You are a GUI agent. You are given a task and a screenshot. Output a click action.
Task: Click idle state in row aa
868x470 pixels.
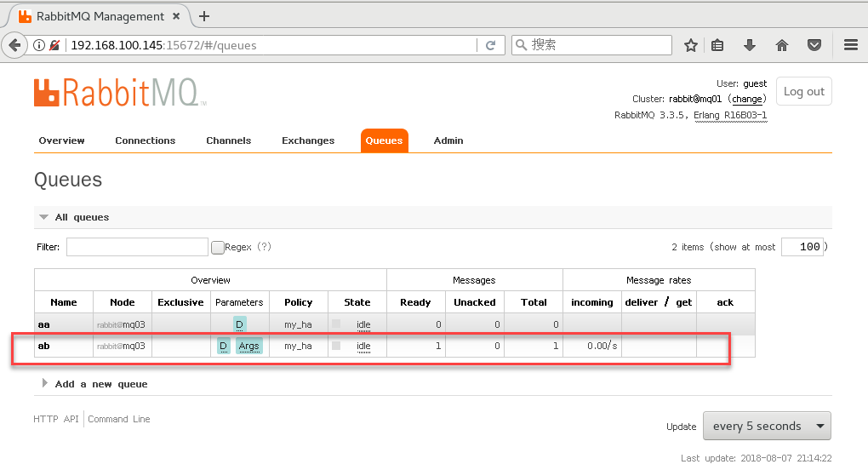tap(363, 325)
